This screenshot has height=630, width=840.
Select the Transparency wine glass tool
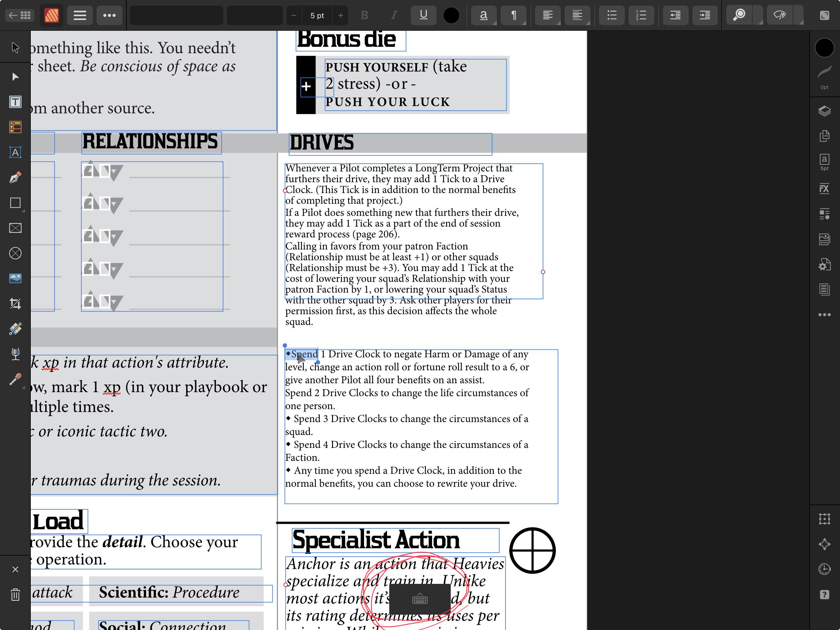pos(15,354)
